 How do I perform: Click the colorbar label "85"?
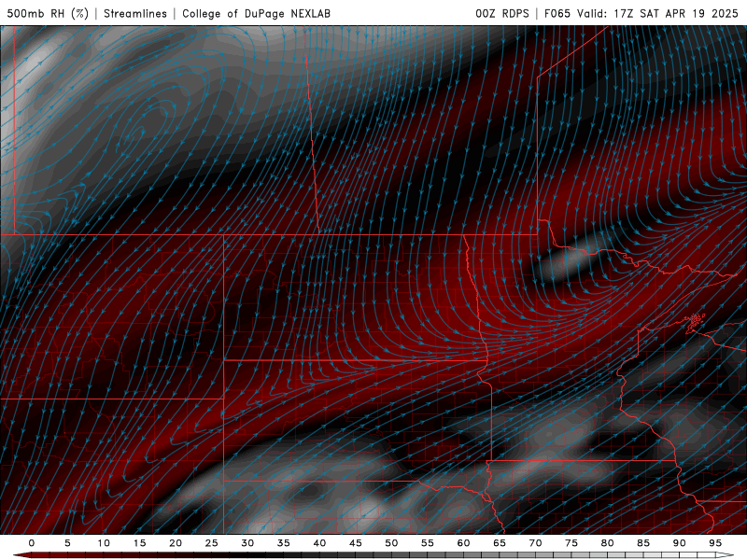pyautogui.click(x=643, y=543)
